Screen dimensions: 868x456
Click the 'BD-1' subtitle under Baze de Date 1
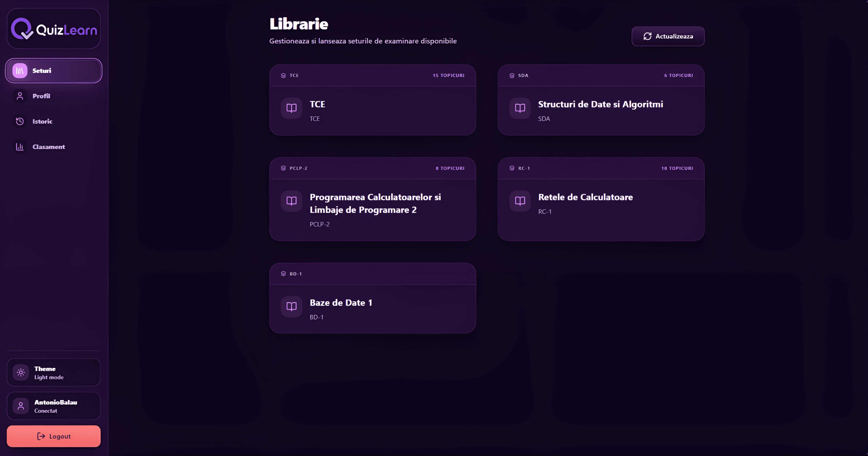click(316, 317)
